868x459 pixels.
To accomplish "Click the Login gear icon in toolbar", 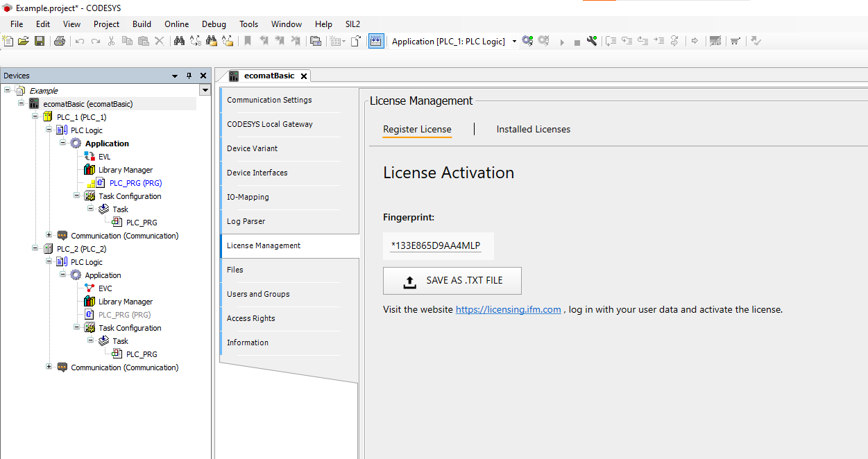I will point(528,42).
